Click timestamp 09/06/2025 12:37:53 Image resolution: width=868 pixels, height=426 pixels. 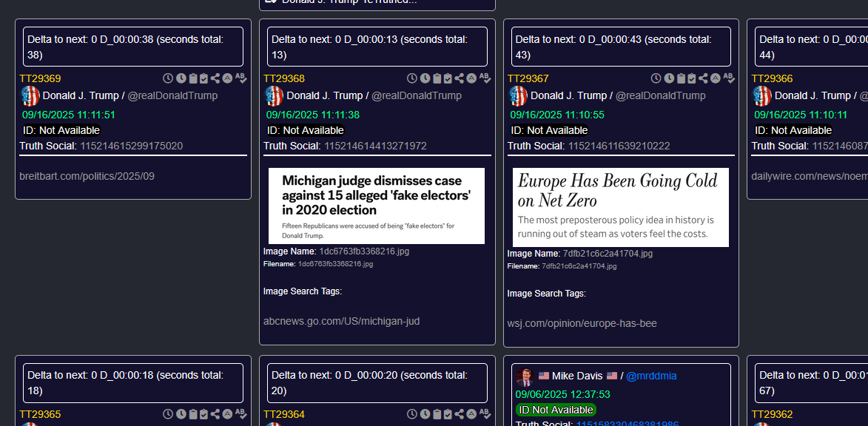click(x=562, y=394)
